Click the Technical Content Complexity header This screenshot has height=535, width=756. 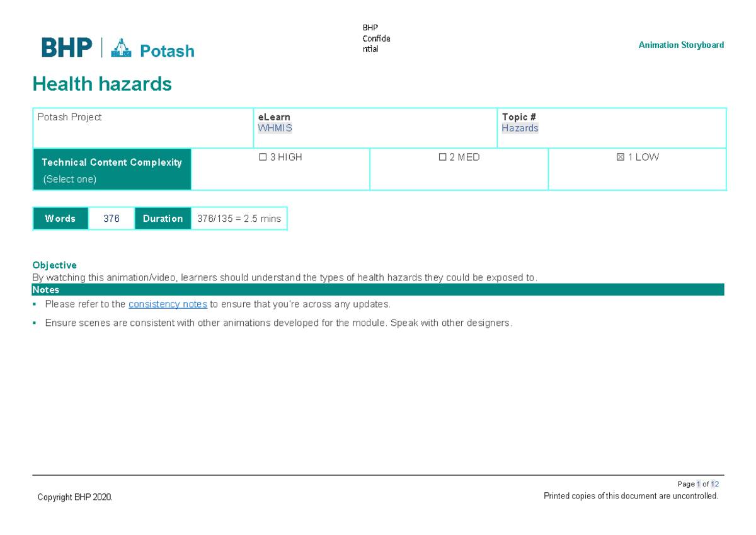112,163
